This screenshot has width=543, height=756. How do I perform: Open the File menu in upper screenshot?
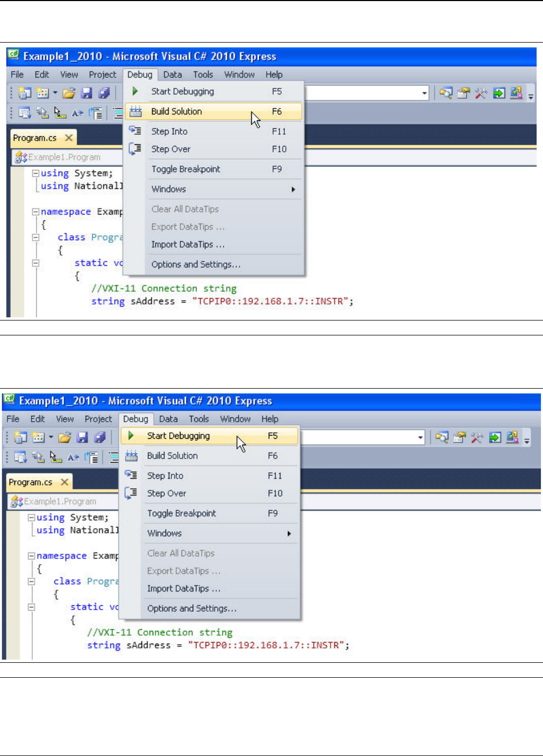(17, 75)
